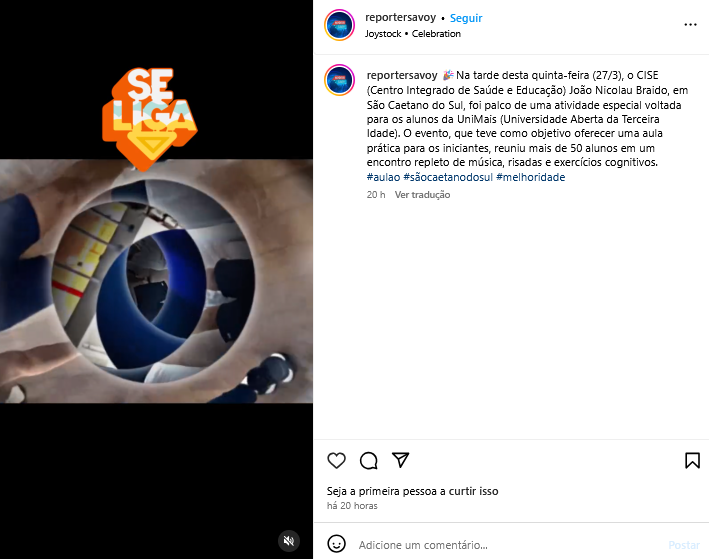Viewport: 709px width, 559px height.
Task: Open the #sãocaetanodosul hashtag
Action: tap(448, 177)
